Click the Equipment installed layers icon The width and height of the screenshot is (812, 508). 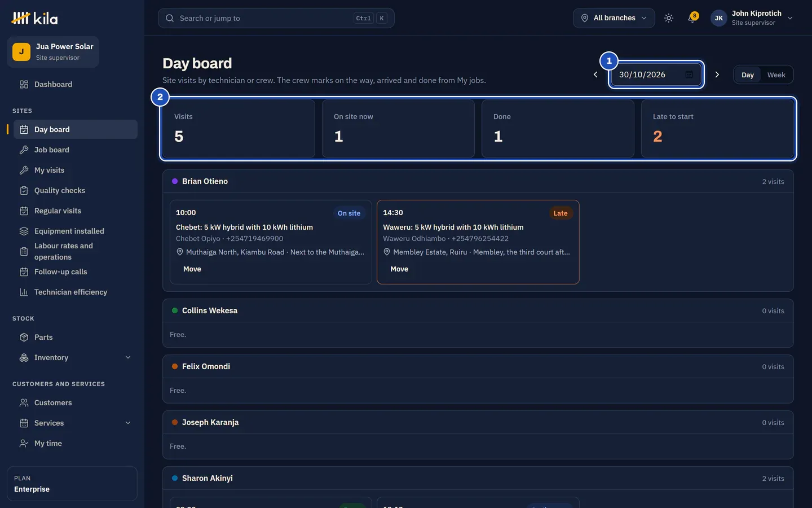24,231
